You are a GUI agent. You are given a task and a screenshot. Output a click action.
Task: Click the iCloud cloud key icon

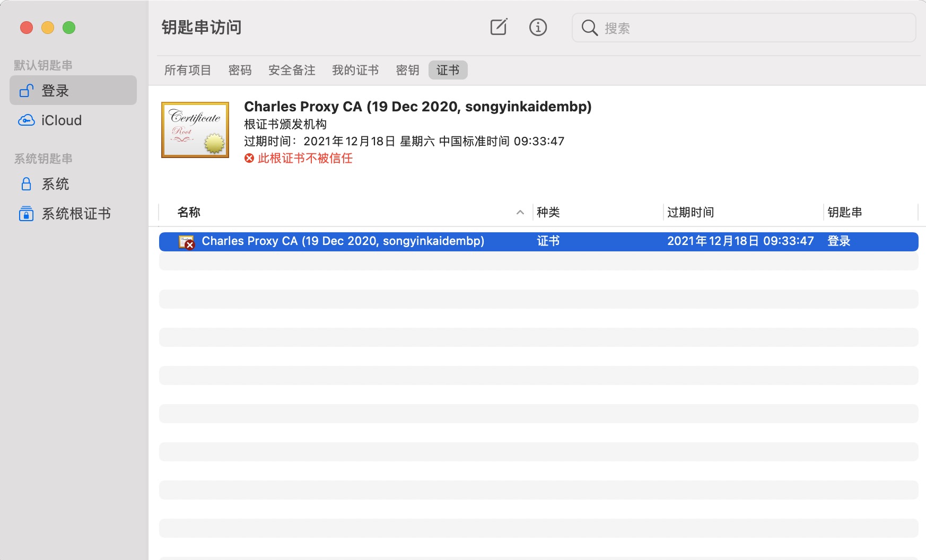pyautogui.click(x=27, y=120)
